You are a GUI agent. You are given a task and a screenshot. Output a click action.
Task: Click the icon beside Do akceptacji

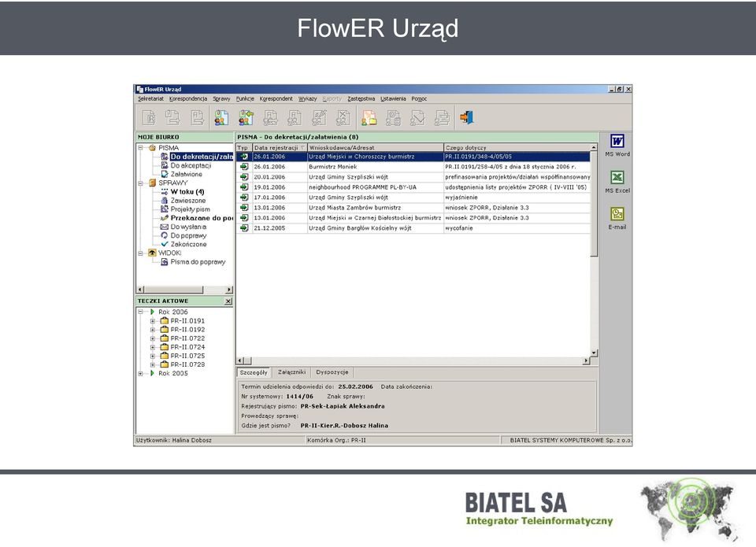(165, 165)
